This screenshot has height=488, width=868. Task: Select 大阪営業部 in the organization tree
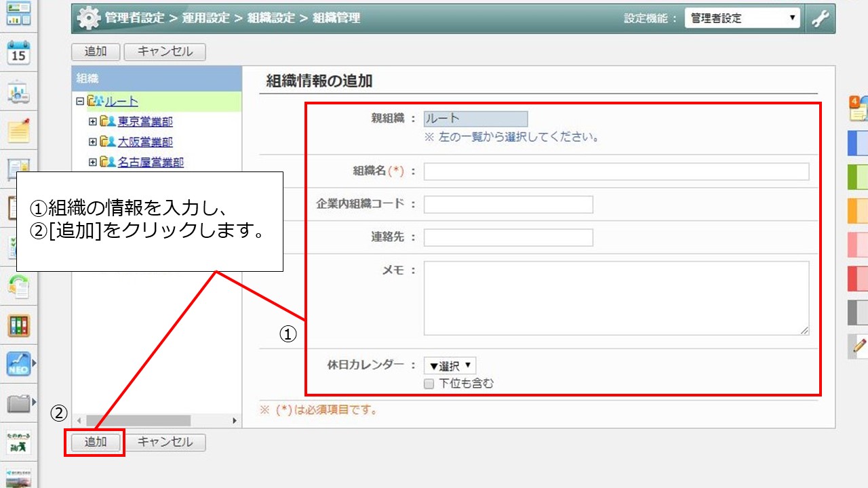[145, 142]
